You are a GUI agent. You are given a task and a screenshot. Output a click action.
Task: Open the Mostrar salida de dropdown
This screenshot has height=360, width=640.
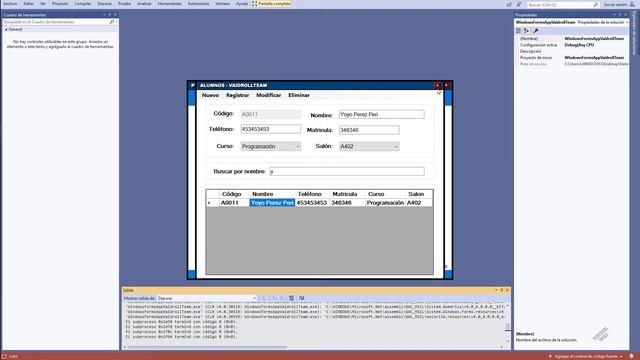(x=207, y=298)
